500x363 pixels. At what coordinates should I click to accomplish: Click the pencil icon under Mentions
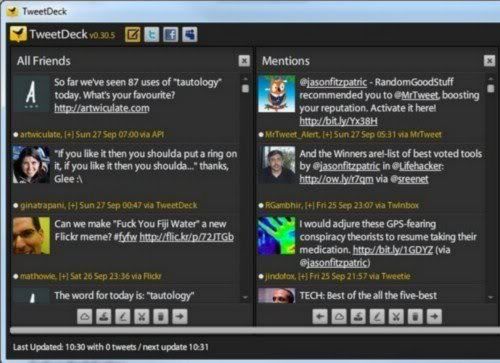[377, 316]
